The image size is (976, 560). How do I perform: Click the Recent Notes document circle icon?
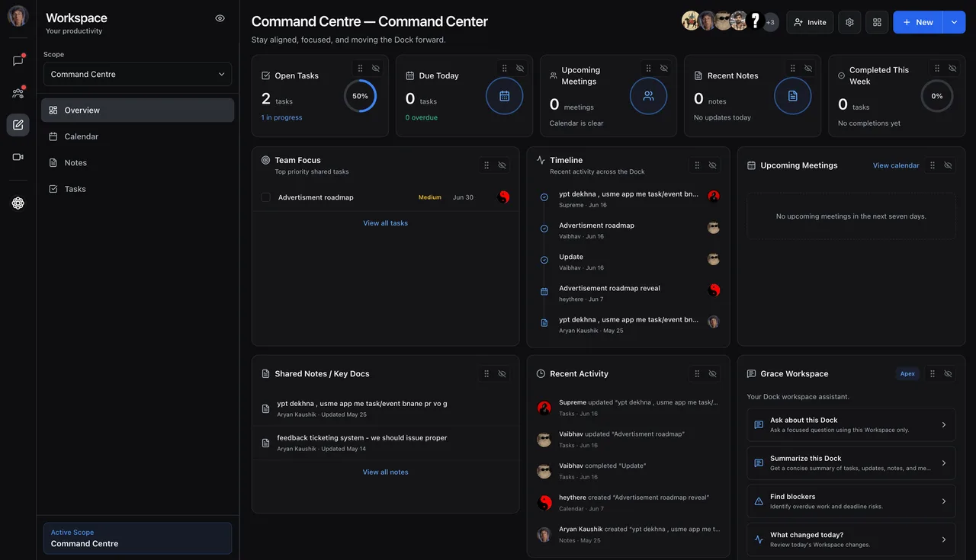pyautogui.click(x=792, y=96)
